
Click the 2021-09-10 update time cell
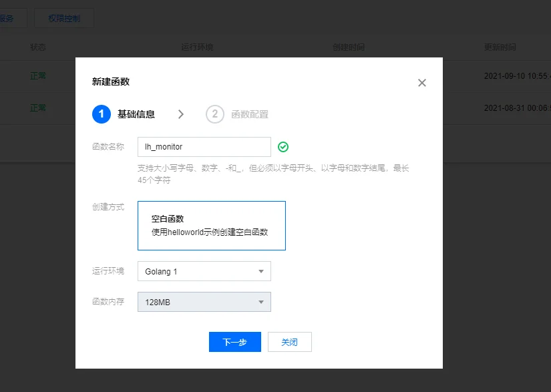pos(517,76)
